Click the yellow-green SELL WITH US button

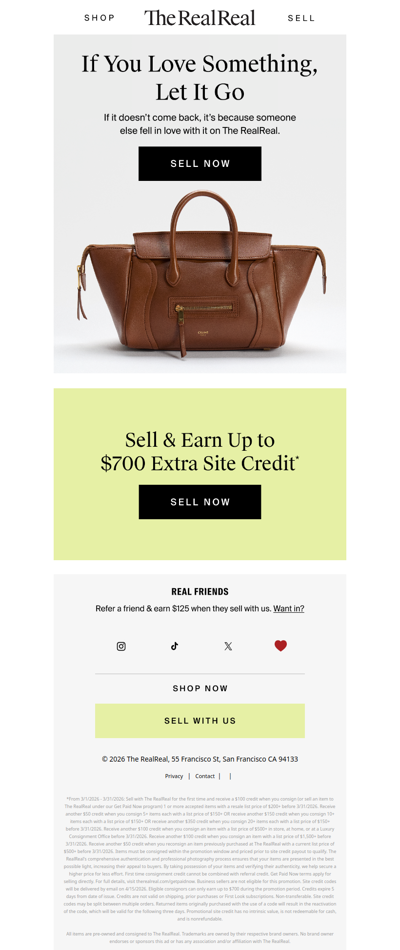(x=200, y=721)
